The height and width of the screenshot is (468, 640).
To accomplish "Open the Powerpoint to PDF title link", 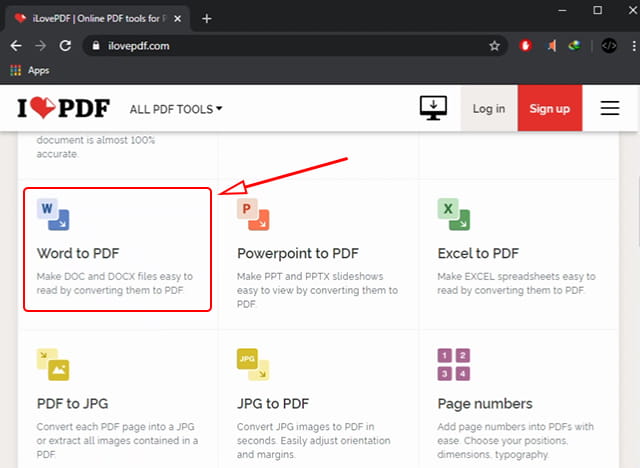I will pyautogui.click(x=298, y=253).
